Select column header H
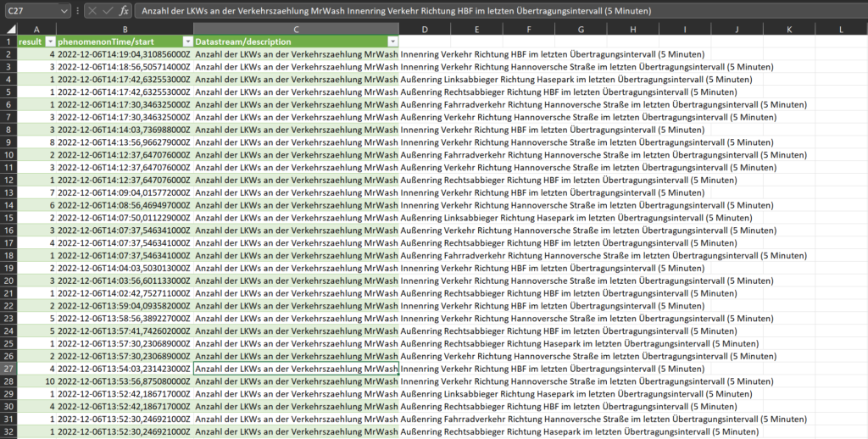 pos(632,30)
